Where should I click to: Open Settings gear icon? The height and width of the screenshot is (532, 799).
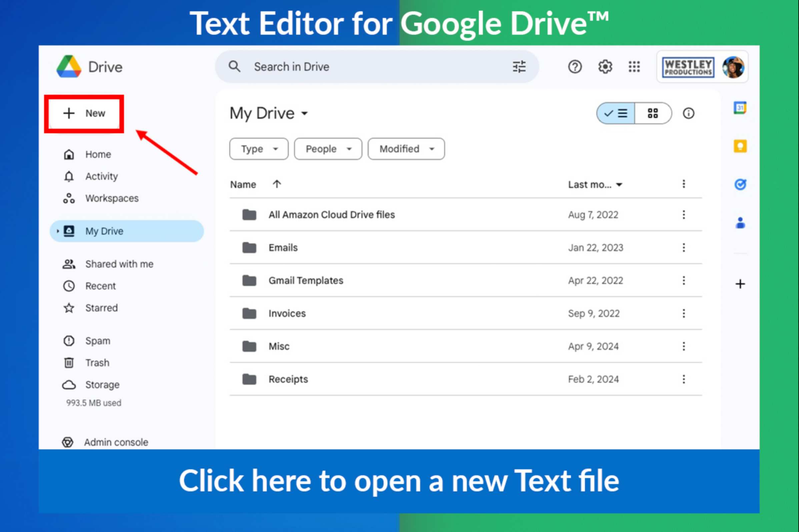(605, 67)
